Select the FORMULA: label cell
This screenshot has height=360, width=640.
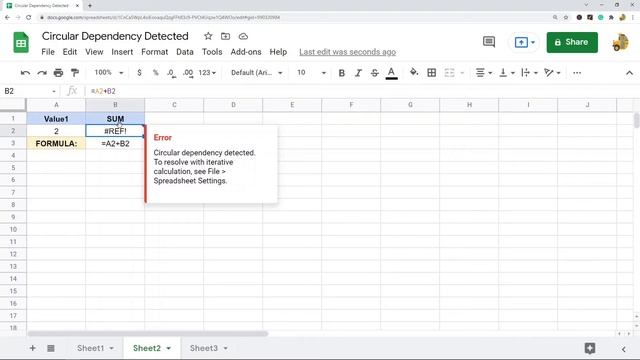pyautogui.click(x=56, y=144)
